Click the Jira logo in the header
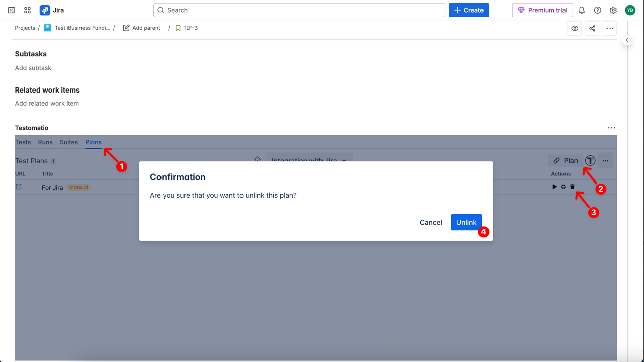644x362 pixels. point(52,10)
